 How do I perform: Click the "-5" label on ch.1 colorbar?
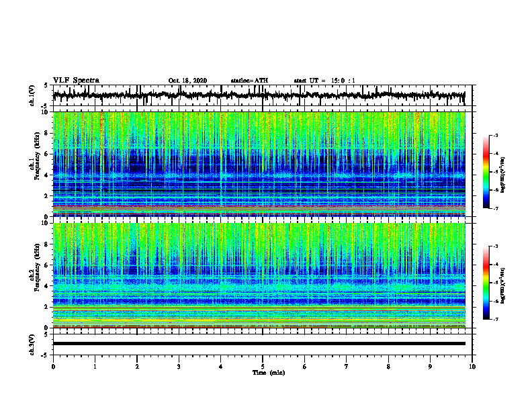(496, 172)
